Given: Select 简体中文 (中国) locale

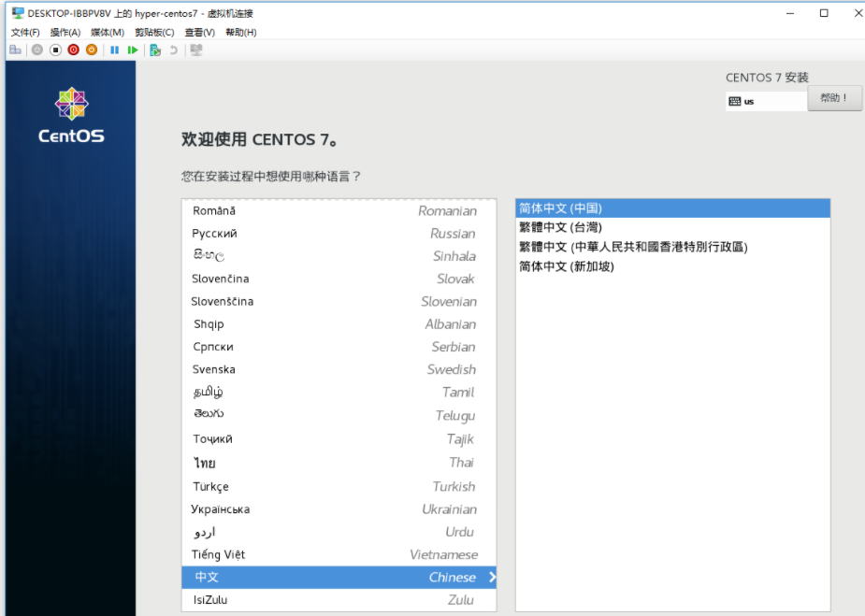Looking at the screenshot, I should click(x=672, y=208).
